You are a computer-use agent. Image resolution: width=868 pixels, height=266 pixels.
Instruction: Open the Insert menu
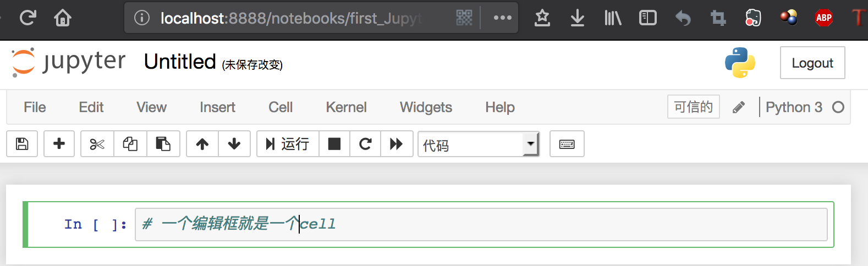pyautogui.click(x=217, y=107)
